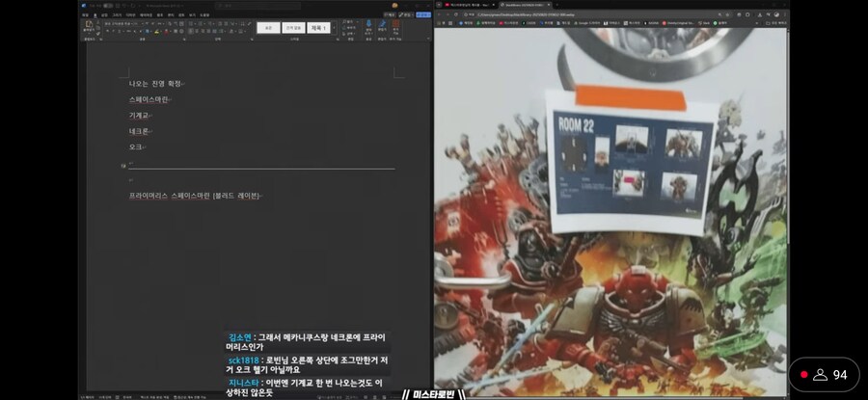Image resolution: width=868 pixels, height=400 pixels.
Task: Open the Google 드라이브 bookmark
Action: click(587, 23)
